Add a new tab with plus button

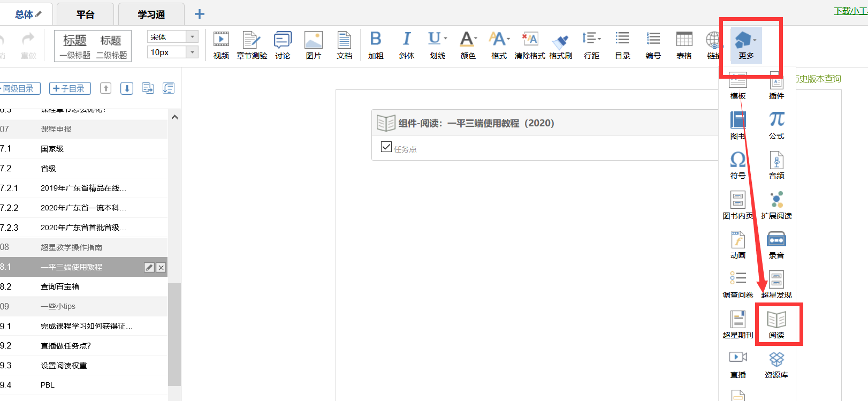point(200,14)
